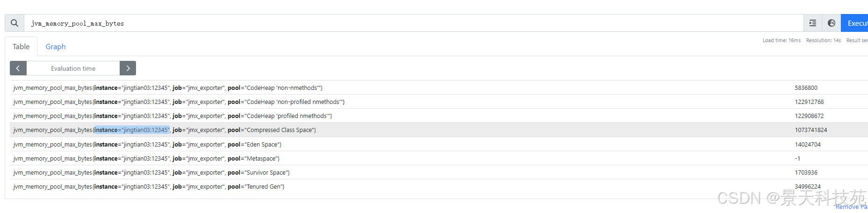The image size is (868, 213).
Task: Click the Metaspace pool result row
Action: point(146,159)
